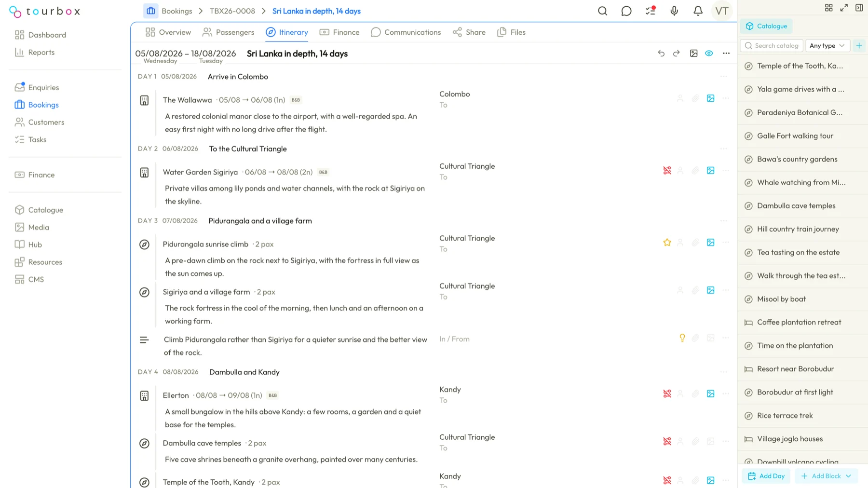Open the chat bubble icon
868x488 pixels.
[626, 11]
